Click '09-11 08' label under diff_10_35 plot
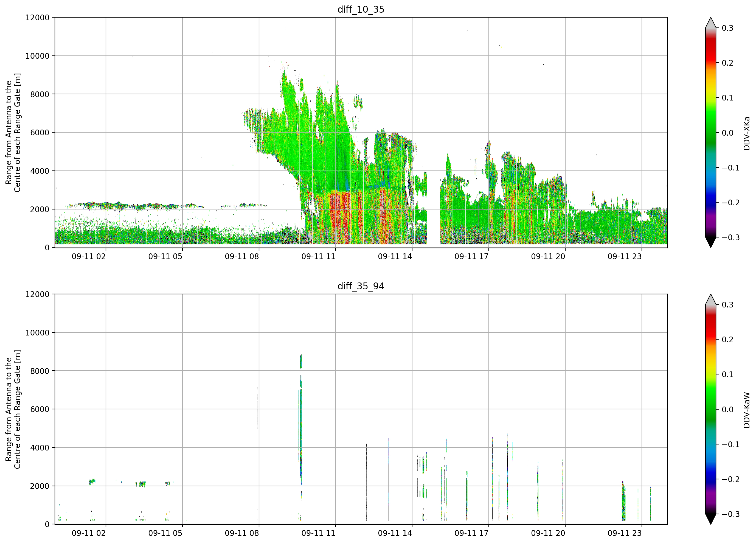 [x=242, y=256]
